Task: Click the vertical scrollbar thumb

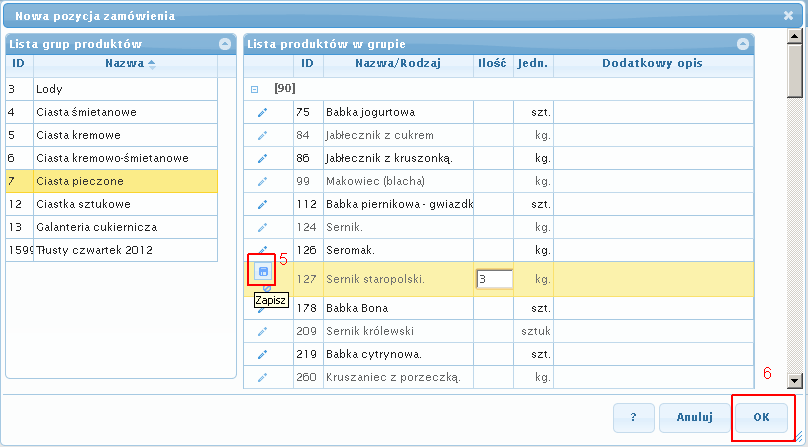Action: 795,70
